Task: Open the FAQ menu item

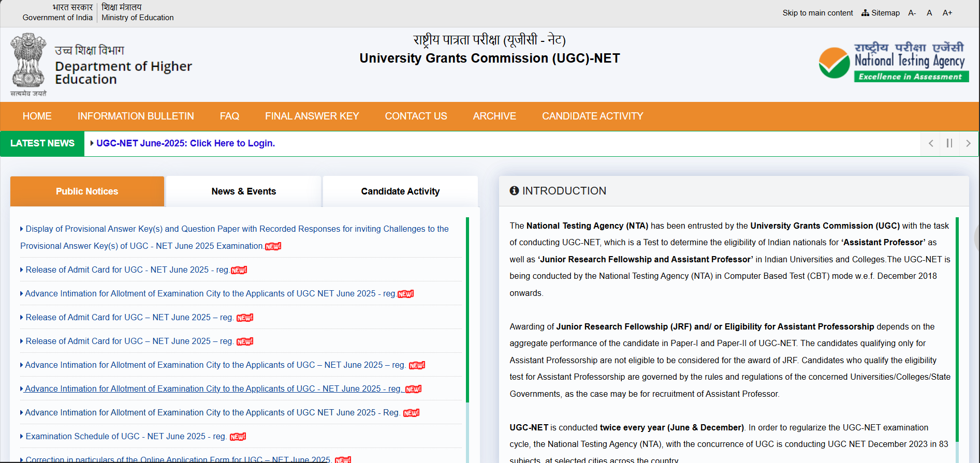Action: pyautogui.click(x=229, y=116)
